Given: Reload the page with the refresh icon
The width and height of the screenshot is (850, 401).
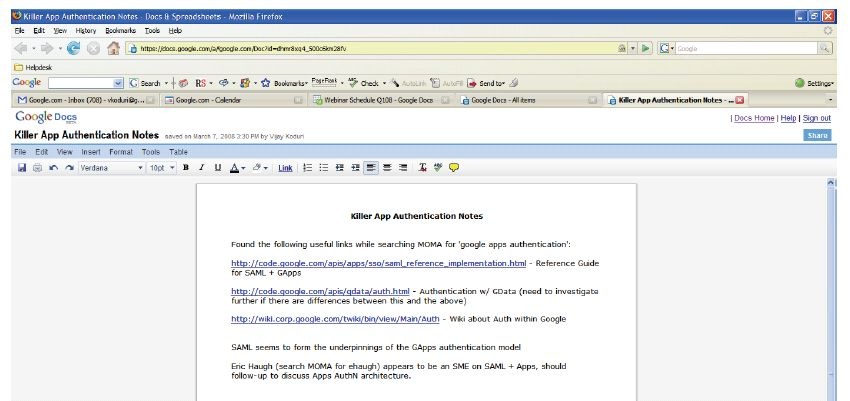Looking at the screenshot, I should (73, 49).
